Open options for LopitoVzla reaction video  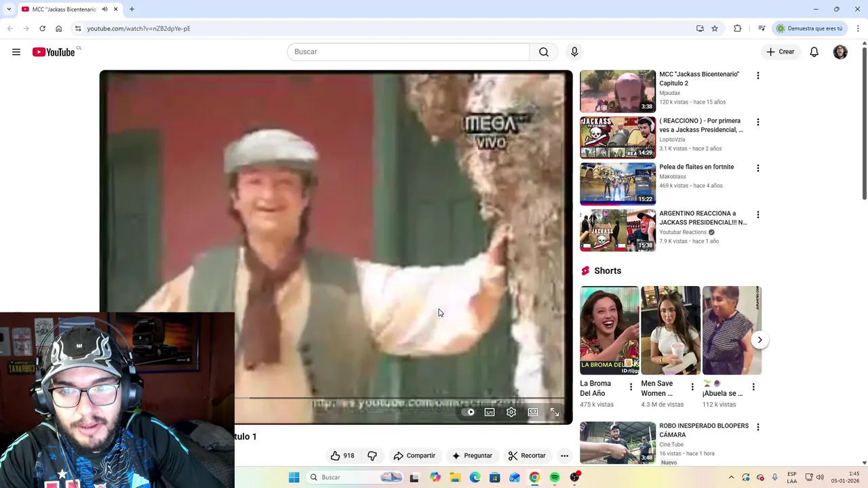(x=758, y=122)
